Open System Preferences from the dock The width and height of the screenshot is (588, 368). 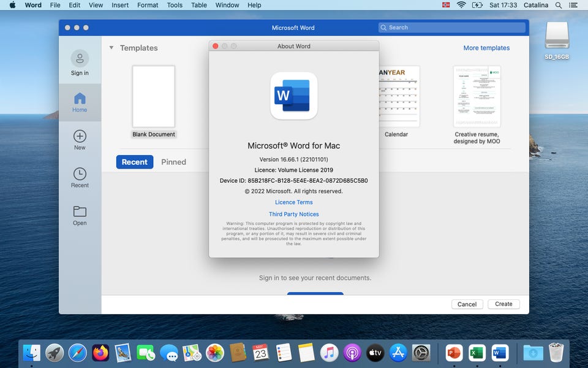point(421,353)
